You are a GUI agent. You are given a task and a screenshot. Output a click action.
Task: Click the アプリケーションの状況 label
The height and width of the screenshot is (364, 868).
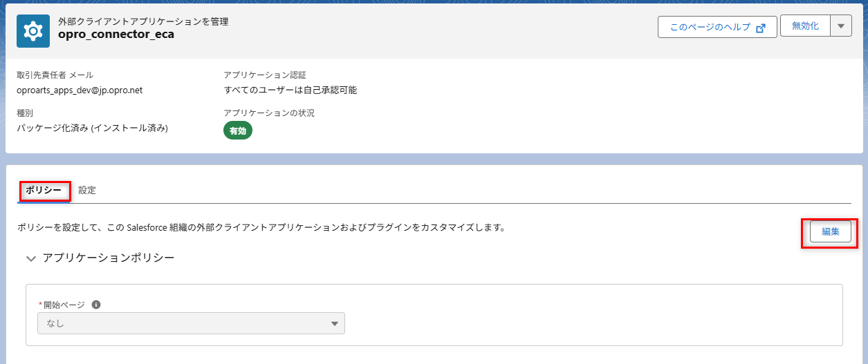click(x=269, y=113)
